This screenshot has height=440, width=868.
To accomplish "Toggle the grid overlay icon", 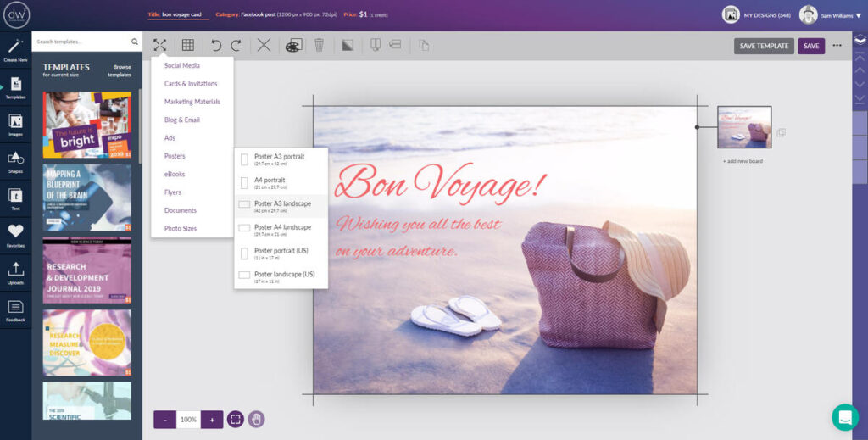I will pyautogui.click(x=188, y=46).
